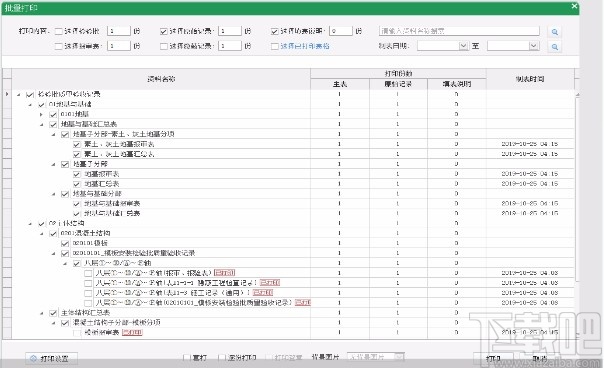Click the 已打印 tag in the 模板报审表 row
This screenshot has height=368, width=604.
(132, 333)
